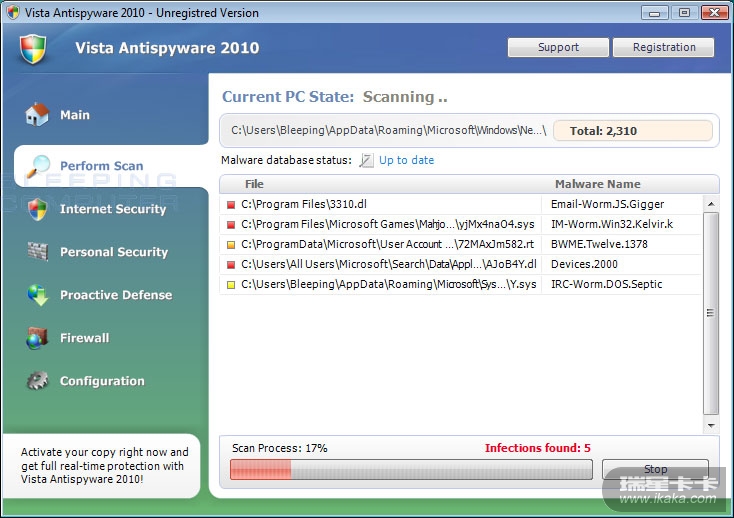Open the Registration button
Viewport: 734px width, 518px height.
tap(664, 47)
